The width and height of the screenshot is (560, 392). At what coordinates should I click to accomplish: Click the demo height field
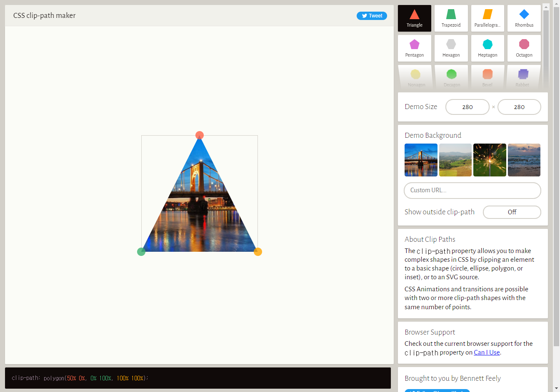(x=519, y=107)
